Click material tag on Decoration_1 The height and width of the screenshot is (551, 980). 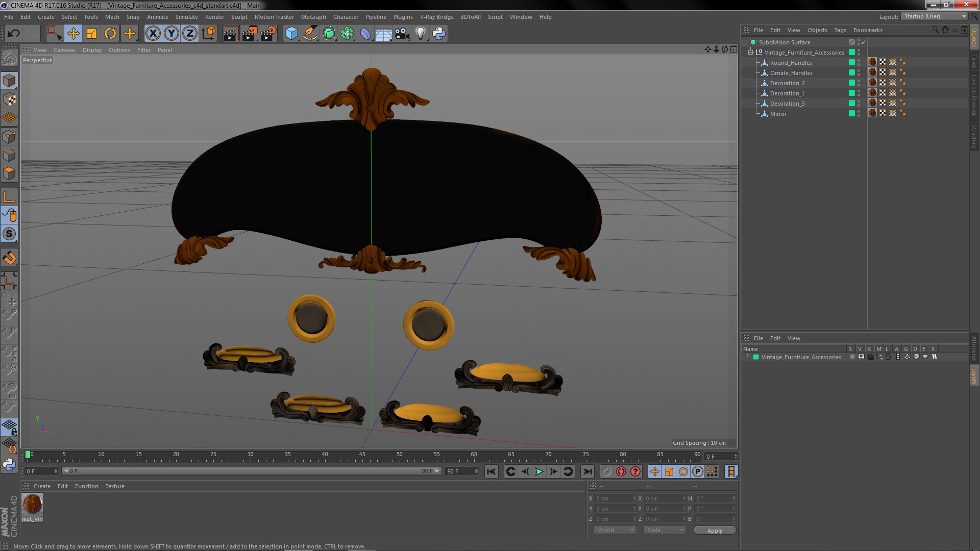coord(872,93)
